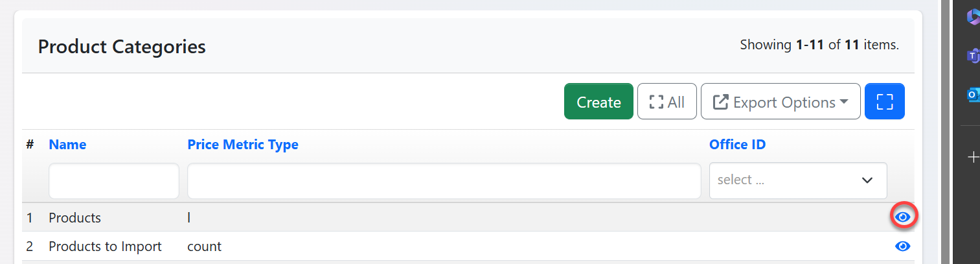Open the Office ID select filter
Viewport: 980px width, 264px height.
click(x=798, y=180)
